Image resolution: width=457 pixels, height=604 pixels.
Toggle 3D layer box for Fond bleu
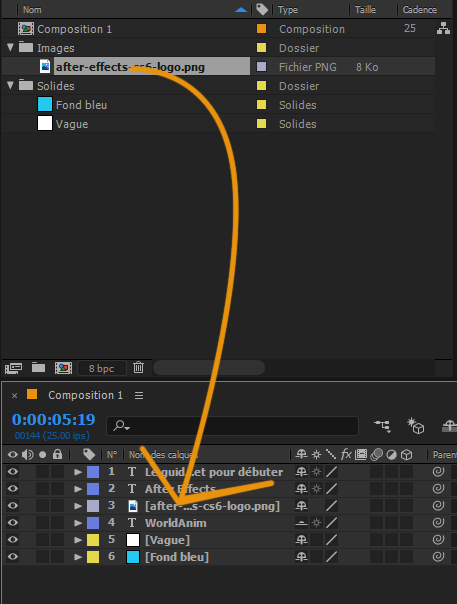tap(406, 556)
